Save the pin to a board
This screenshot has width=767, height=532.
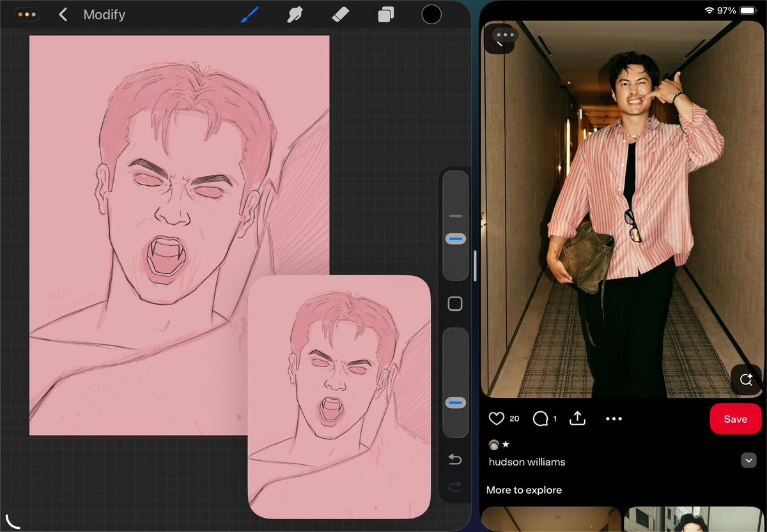736,419
